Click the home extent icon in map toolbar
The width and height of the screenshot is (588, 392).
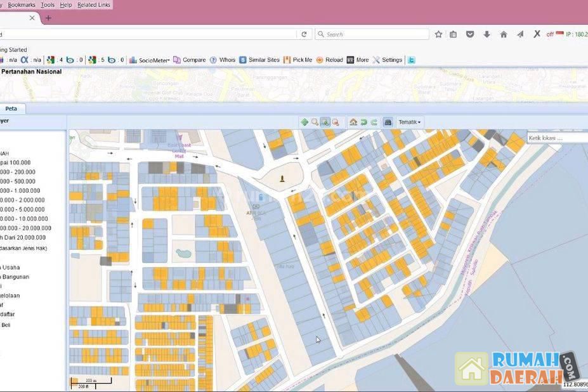[x=353, y=122]
